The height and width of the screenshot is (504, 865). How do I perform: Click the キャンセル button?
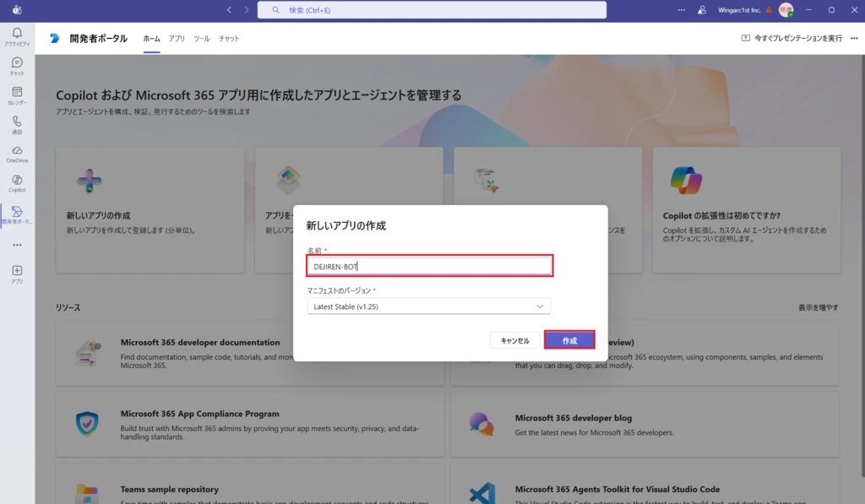pyautogui.click(x=514, y=340)
